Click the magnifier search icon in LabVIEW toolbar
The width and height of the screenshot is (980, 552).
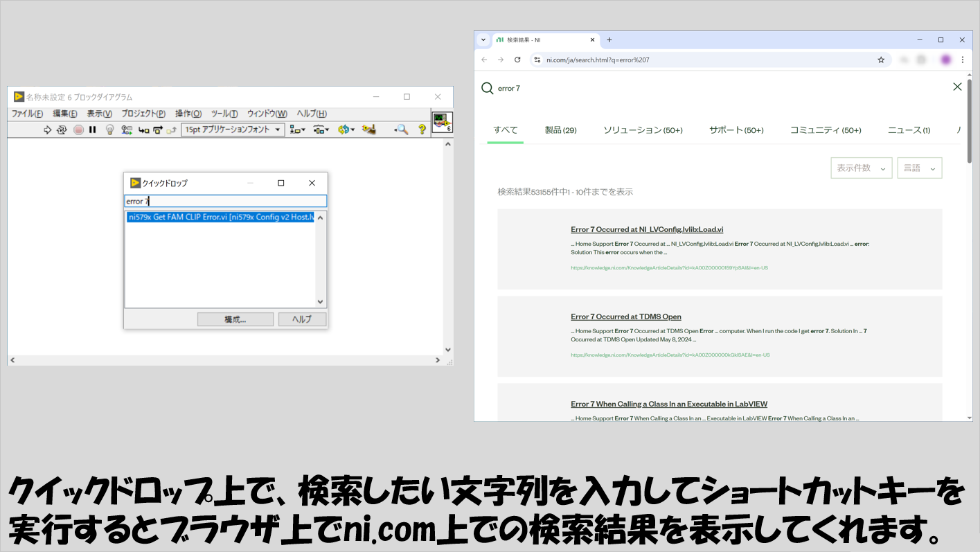tap(401, 130)
